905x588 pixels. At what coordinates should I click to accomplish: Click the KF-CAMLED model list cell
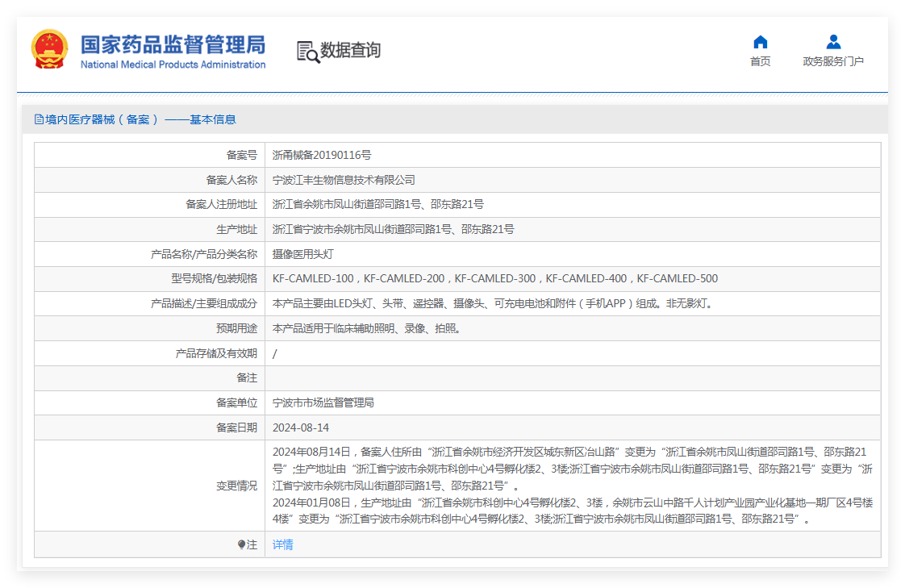point(494,279)
